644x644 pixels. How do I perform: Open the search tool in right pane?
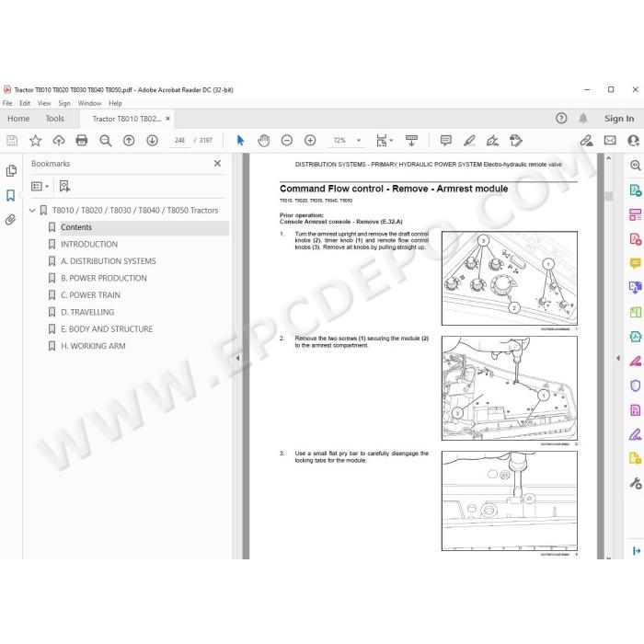(636, 165)
